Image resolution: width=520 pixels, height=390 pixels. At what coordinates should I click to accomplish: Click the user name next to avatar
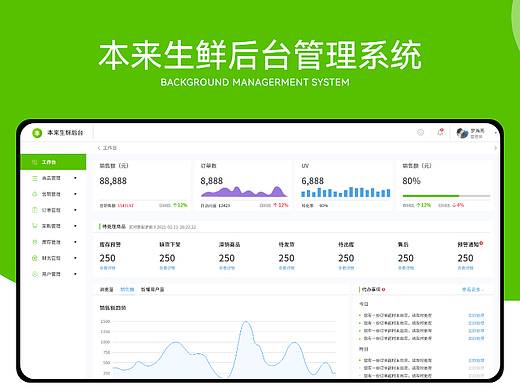pos(477,131)
